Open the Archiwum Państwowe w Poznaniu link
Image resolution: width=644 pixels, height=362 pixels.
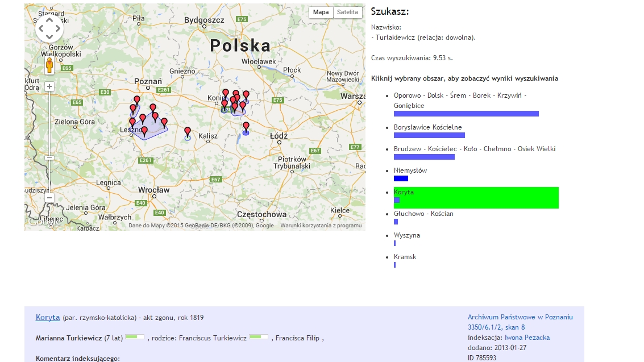tap(520, 317)
